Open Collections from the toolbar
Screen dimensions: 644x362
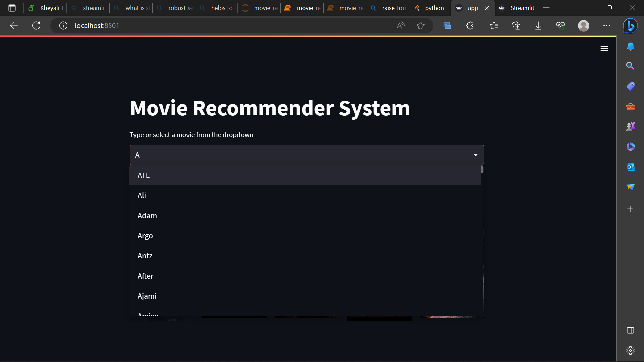516,25
